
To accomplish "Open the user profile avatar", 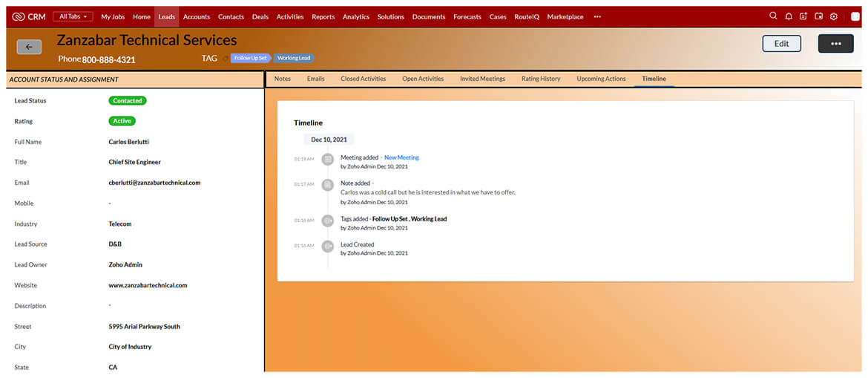I will tap(855, 16).
